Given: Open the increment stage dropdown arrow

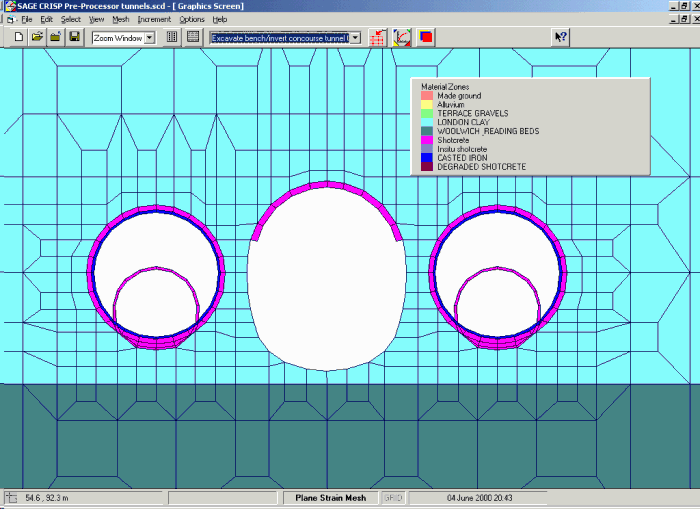Looking at the screenshot, I should [x=355, y=38].
